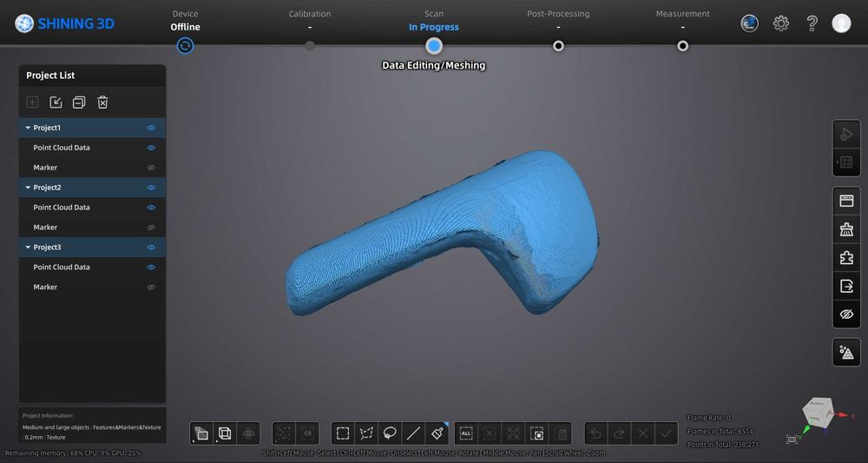Select the polygon selection tool
This screenshot has width=868, height=463.
366,433
